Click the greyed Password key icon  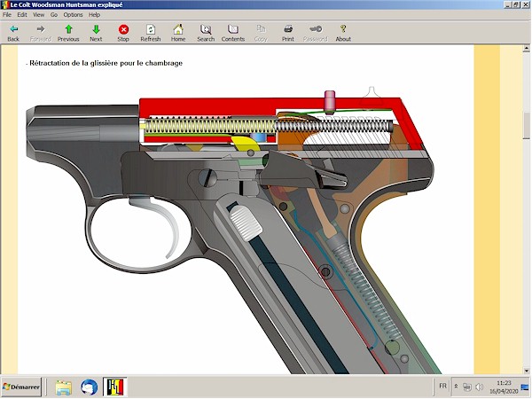coord(316,33)
